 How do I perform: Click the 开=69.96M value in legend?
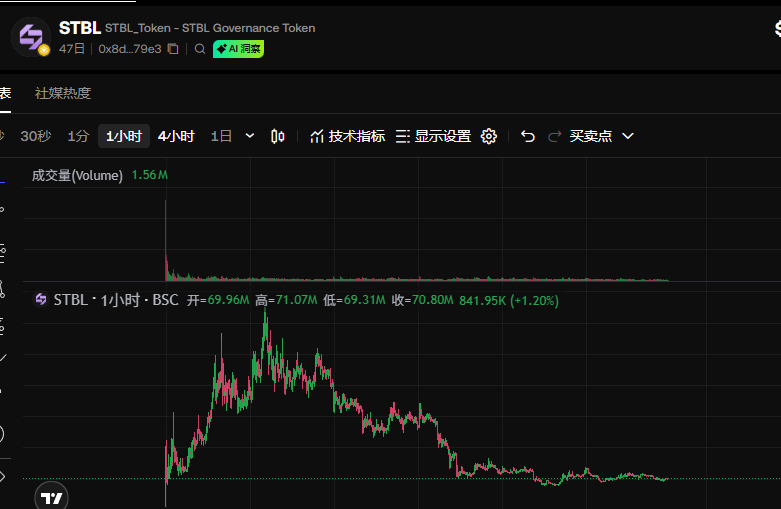[218, 300]
